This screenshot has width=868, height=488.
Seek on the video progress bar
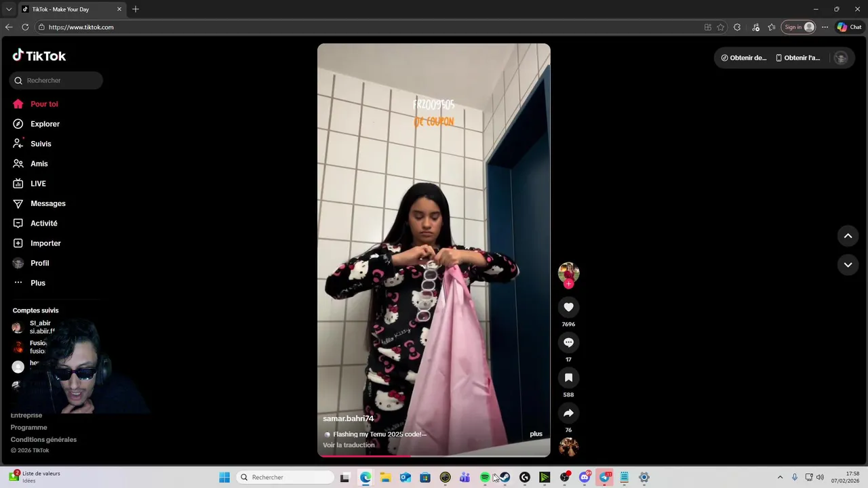tap(434, 455)
